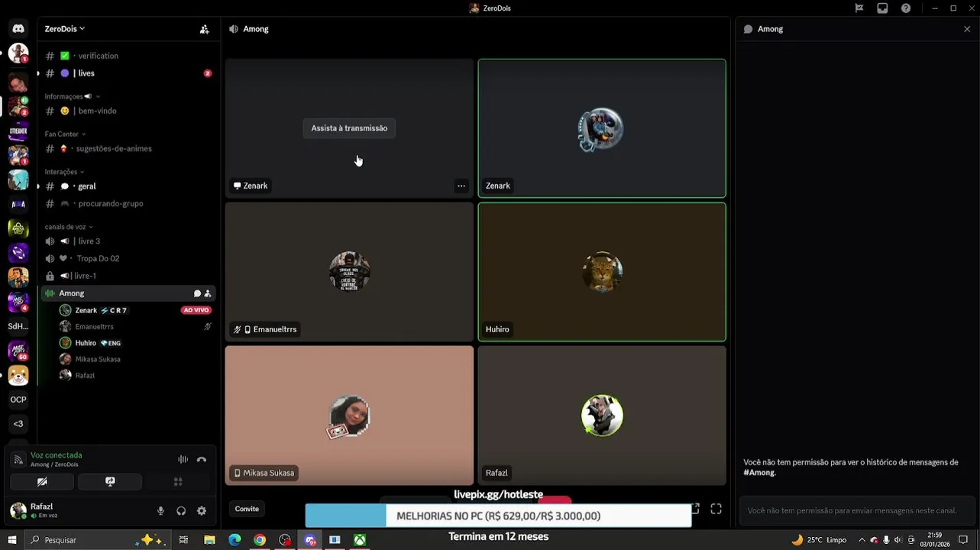Open Discord direct messages home icon

point(18,29)
